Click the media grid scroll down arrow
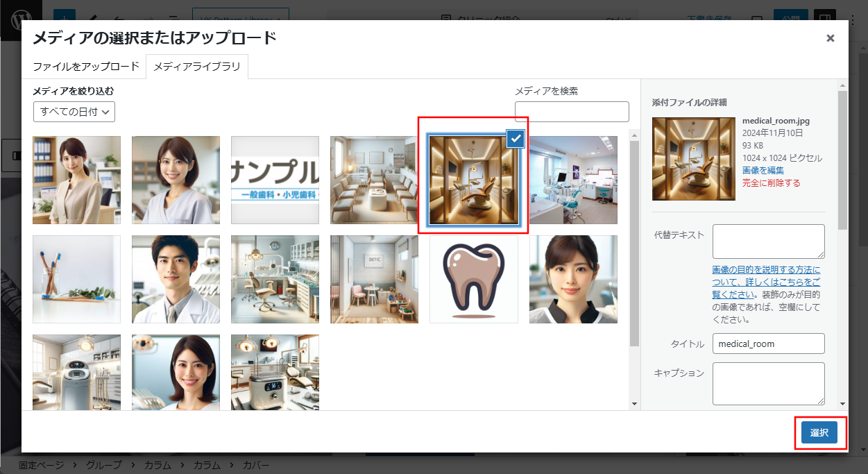This screenshot has width=868, height=474. click(x=634, y=404)
